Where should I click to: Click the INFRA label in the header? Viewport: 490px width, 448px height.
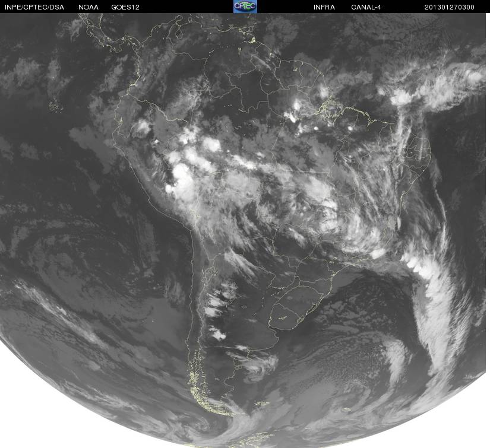324,7
